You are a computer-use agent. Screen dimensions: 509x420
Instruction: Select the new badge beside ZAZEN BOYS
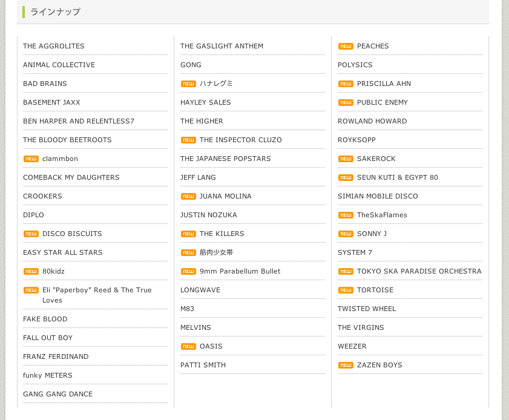click(346, 365)
